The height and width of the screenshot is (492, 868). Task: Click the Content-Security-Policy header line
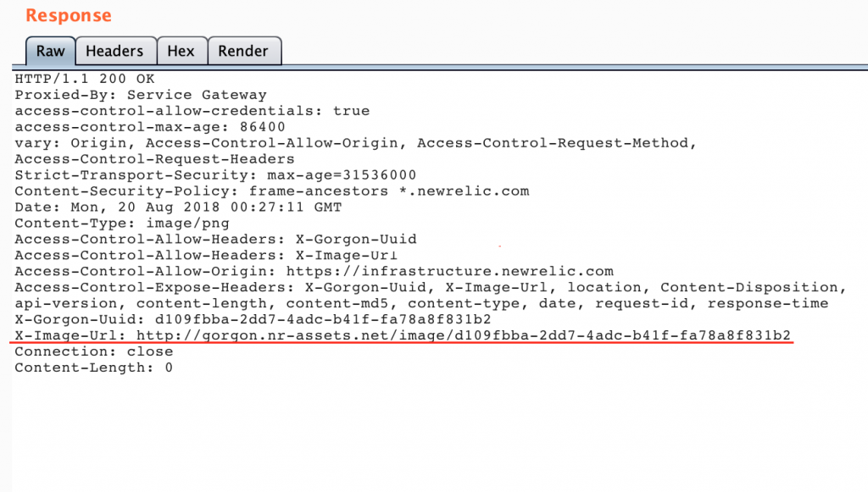[271, 191]
